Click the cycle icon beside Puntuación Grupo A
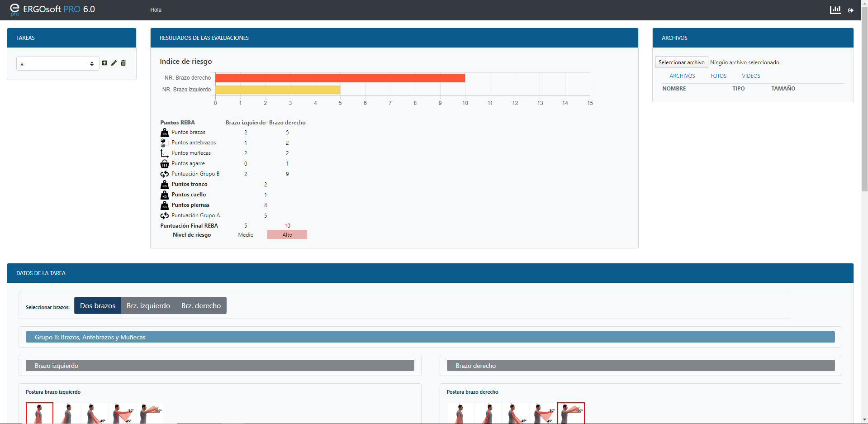The height and width of the screenshot is (424, 868). pos(165,216)
